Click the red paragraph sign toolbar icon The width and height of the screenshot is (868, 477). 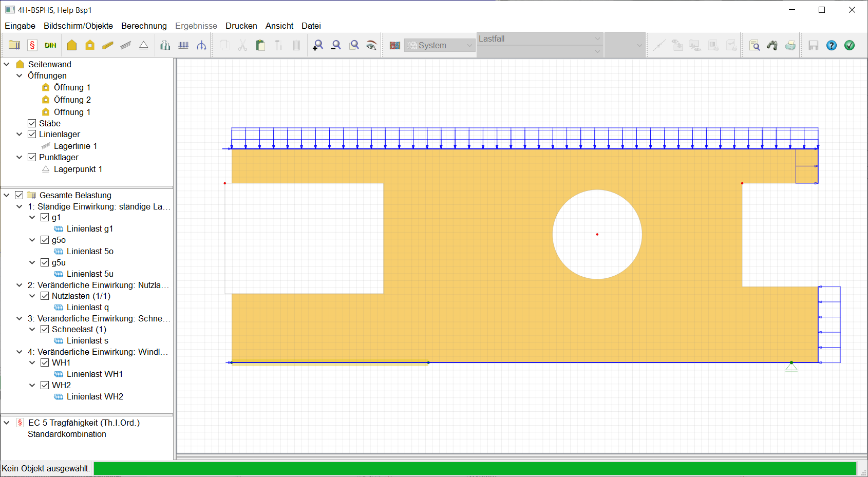(32, 45)
